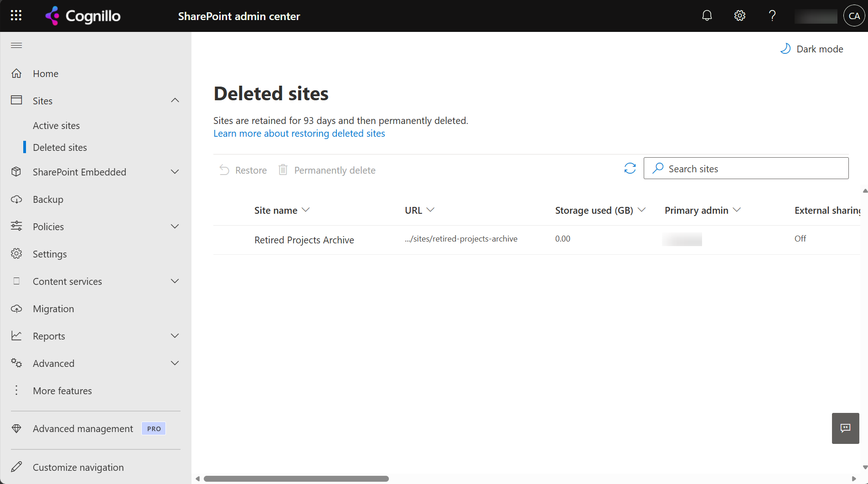The height and width of the screenshot is (484, 868).
Task: Open the notifications bell
Action: point(707,15)
